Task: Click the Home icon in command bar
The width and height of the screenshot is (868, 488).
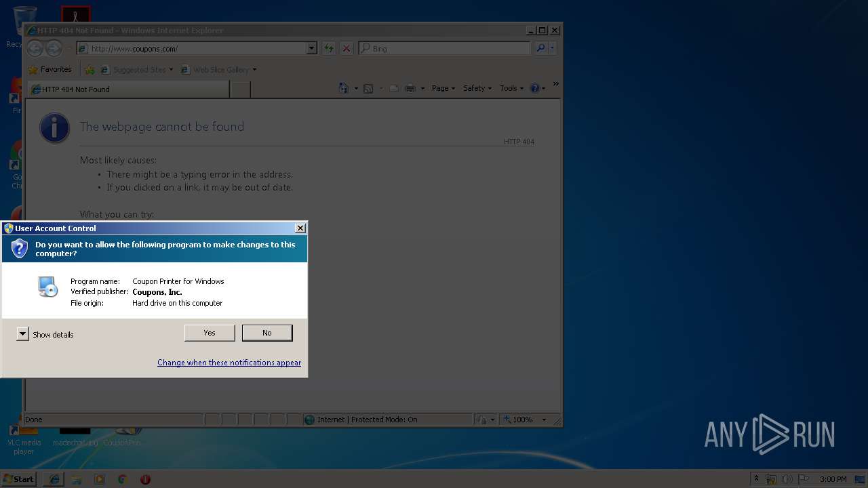Action: [343, 88]
